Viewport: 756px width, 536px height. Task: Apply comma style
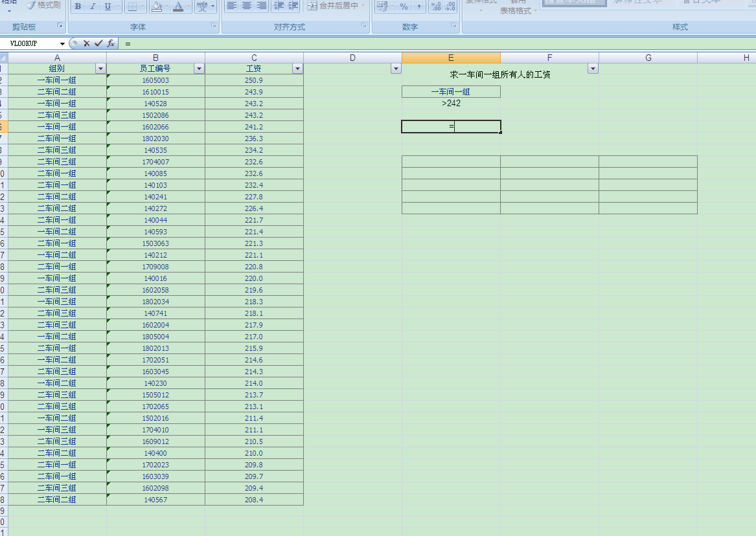click(x=419, y=6)
